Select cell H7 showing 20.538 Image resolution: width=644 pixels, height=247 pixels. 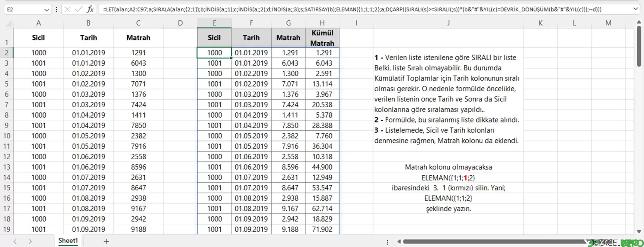pyautogui.click(x=322, y=105)
